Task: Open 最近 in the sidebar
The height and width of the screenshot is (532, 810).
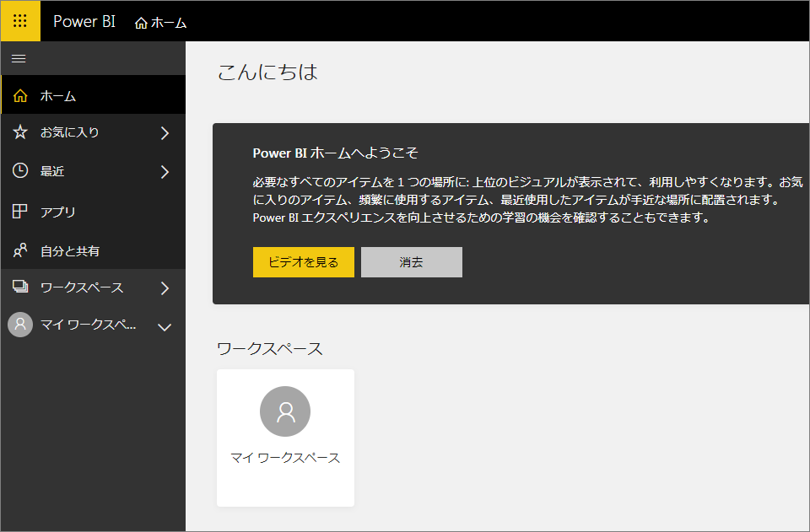Action: click(x=93, y=171)
